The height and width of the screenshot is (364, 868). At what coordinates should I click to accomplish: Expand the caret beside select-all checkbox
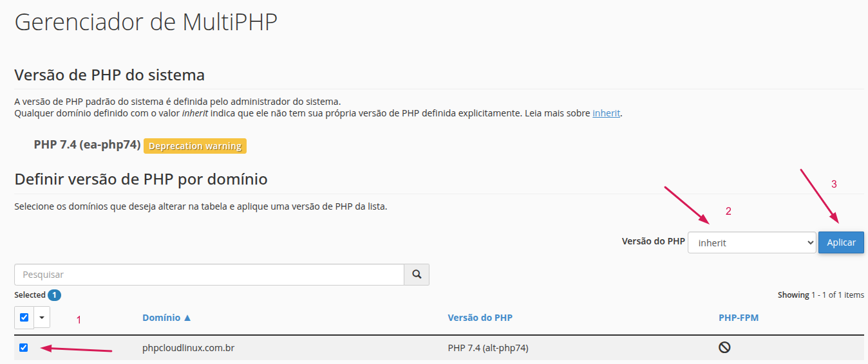(x=42, y=317)
